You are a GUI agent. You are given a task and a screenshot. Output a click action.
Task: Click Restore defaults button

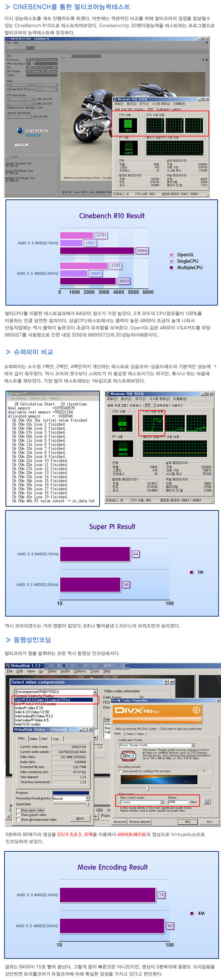[140, 822]
